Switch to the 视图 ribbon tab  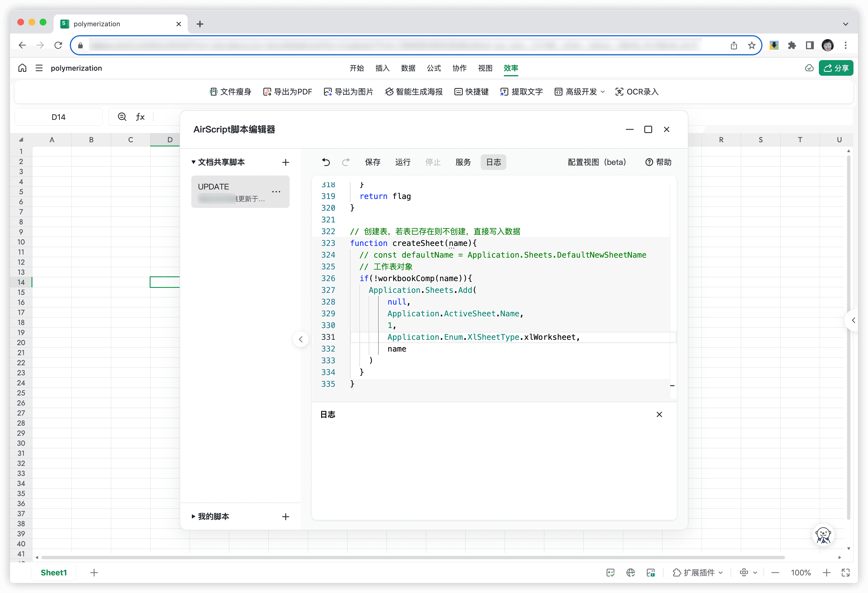(485, 68)
